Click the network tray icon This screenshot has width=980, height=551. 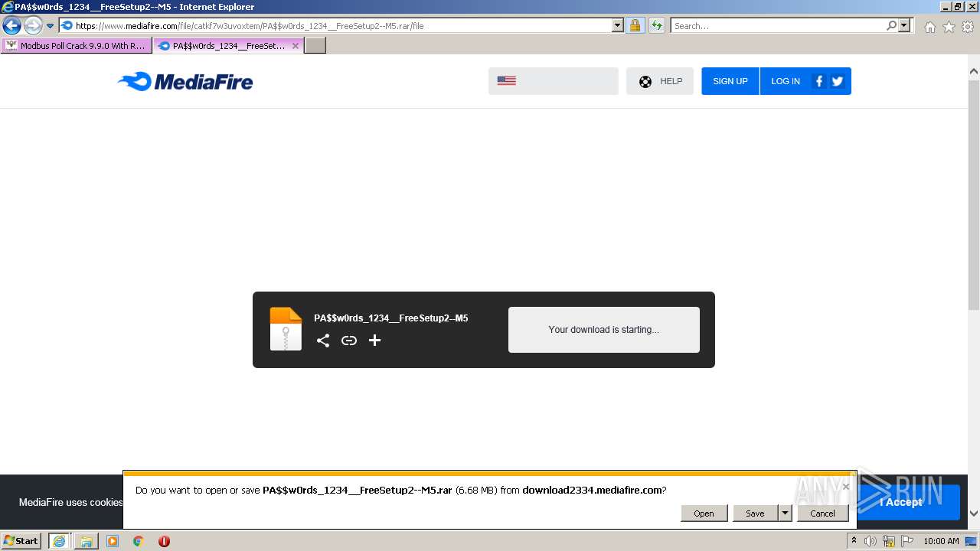pos(889,541)
